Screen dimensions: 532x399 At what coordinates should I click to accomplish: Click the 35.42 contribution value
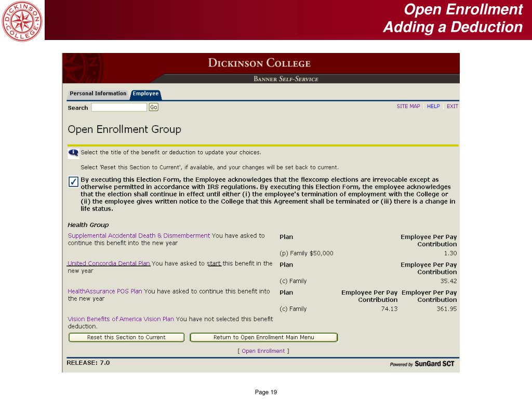[448, 281]
